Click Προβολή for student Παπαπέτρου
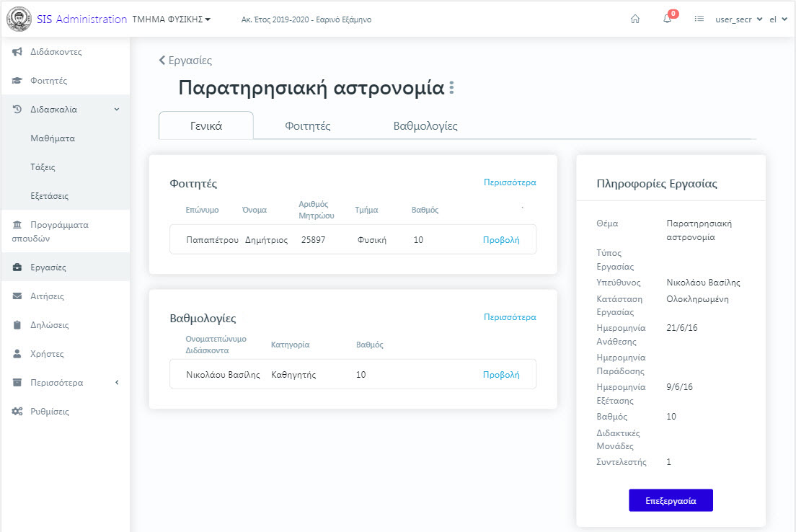Image resolution: width=796 pixels, height=532 pixels. click(501, 240)
